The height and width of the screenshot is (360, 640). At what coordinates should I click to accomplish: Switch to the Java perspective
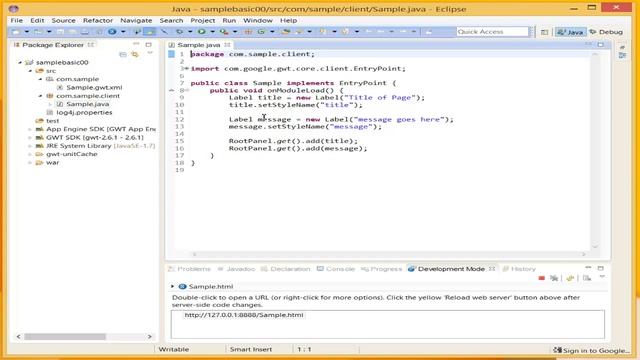570,32
